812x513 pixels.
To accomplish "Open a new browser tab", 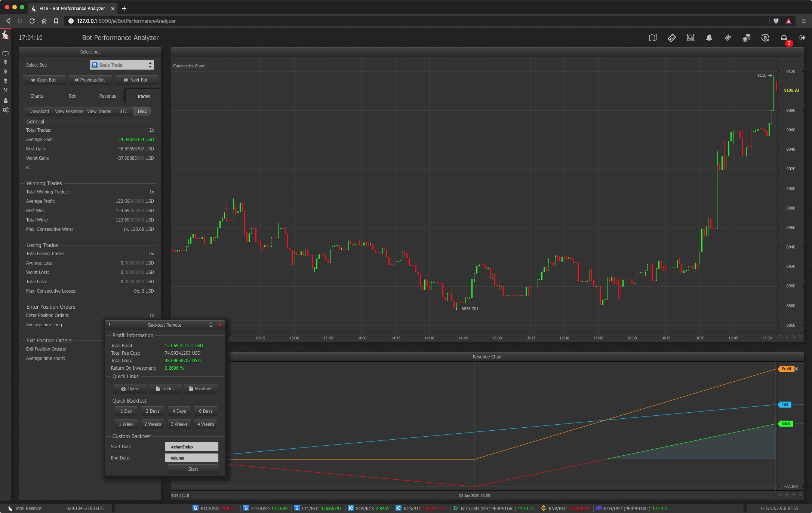I will pos(124,8).
